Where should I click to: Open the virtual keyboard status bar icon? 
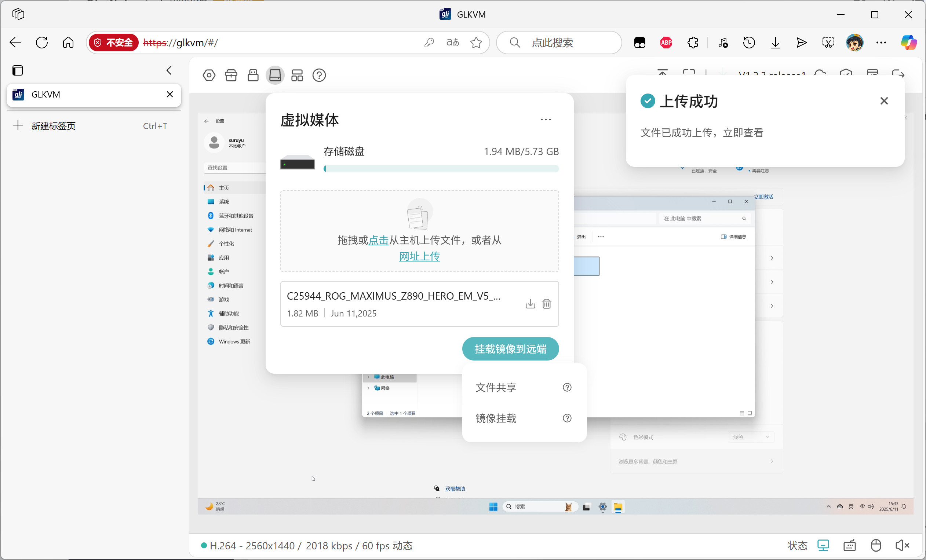[x=849, y=545]
